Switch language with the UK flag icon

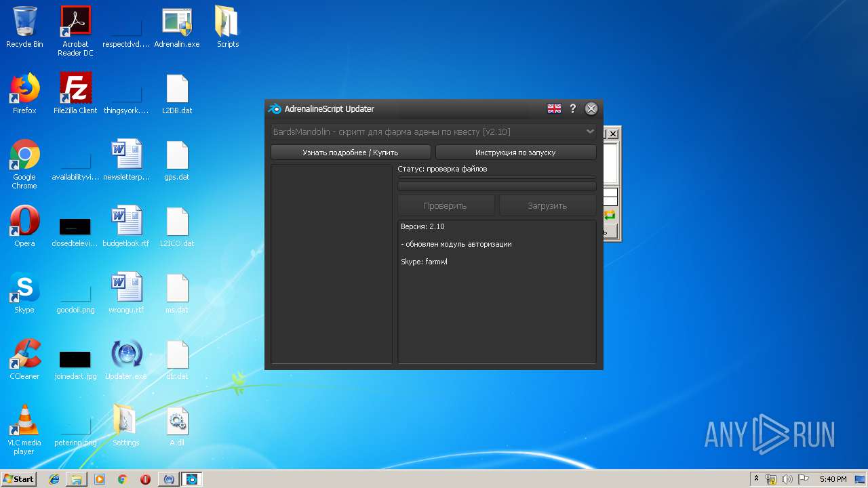click(x=554, y=108)
